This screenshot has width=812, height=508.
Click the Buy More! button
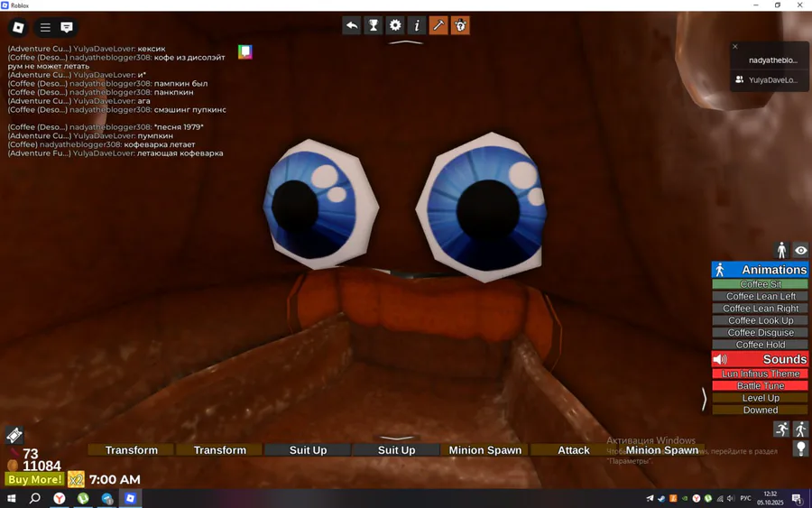click(34, 479)
